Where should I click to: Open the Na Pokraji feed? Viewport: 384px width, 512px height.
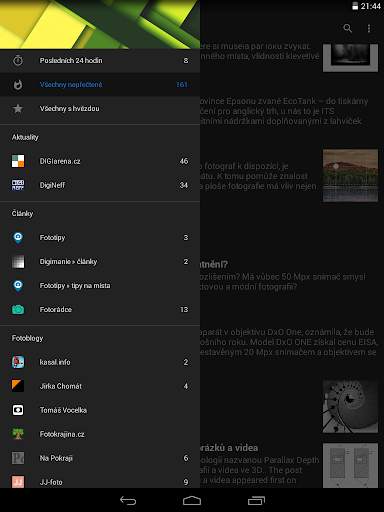(100, 458)
